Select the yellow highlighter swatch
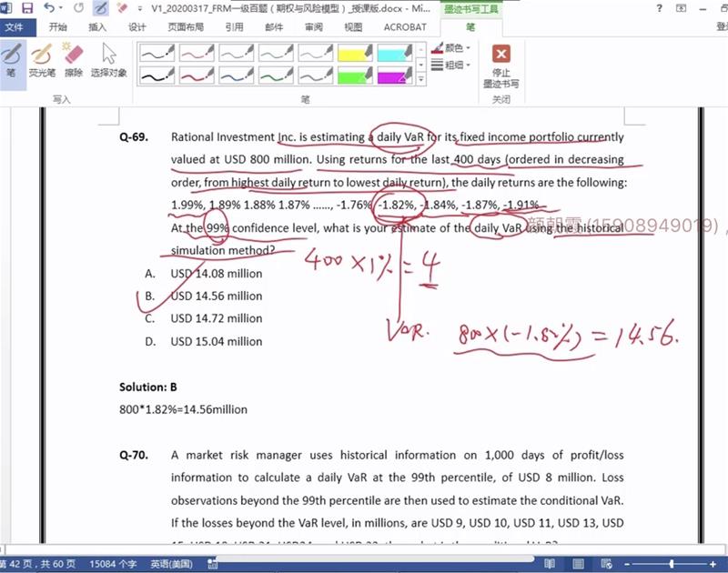 [355, 53]
